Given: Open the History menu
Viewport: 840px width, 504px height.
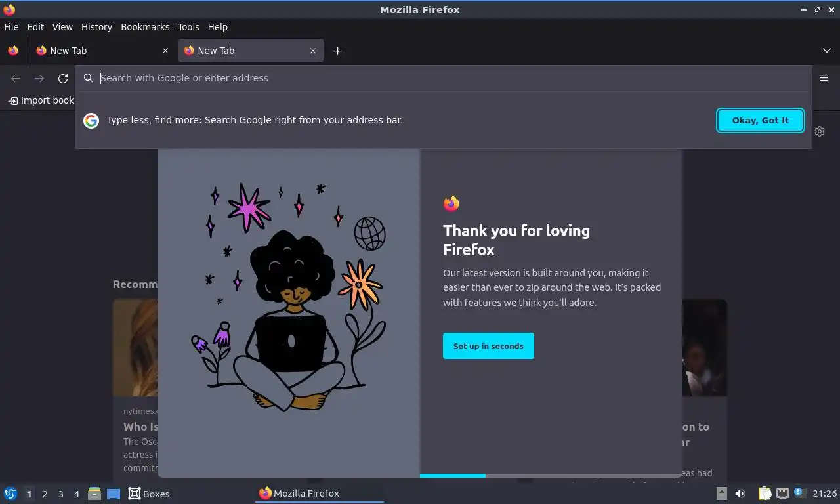Looking at the screenshot, I should coord(96,27).
